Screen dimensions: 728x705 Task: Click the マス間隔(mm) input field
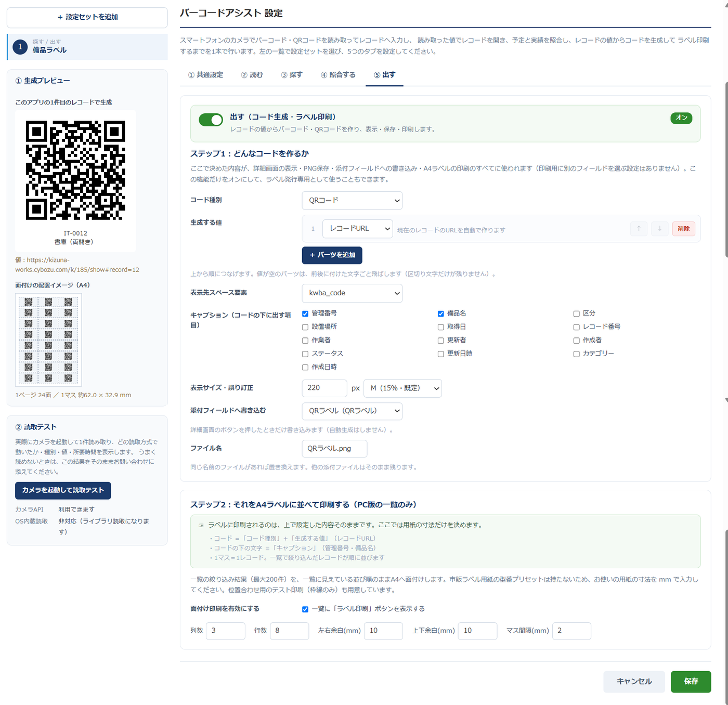(x=571, y=631)
